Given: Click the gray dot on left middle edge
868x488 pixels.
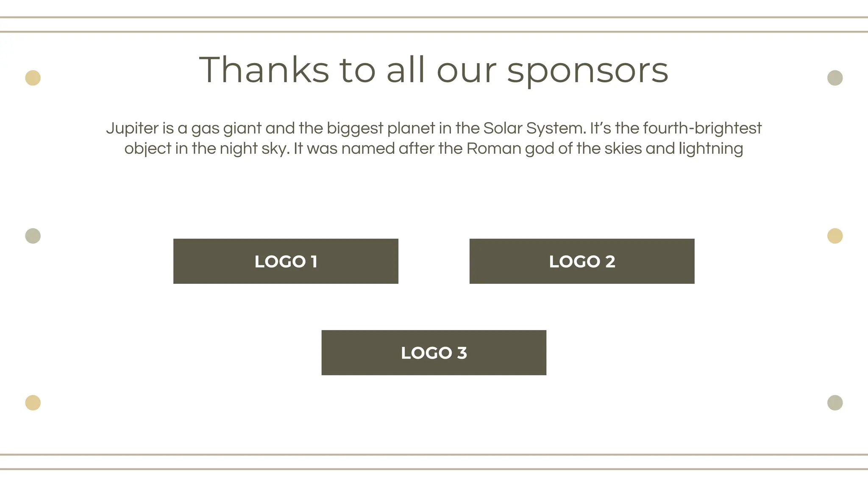Looking at the screenshot, I should pyautogui.click(x=33, y=236).
